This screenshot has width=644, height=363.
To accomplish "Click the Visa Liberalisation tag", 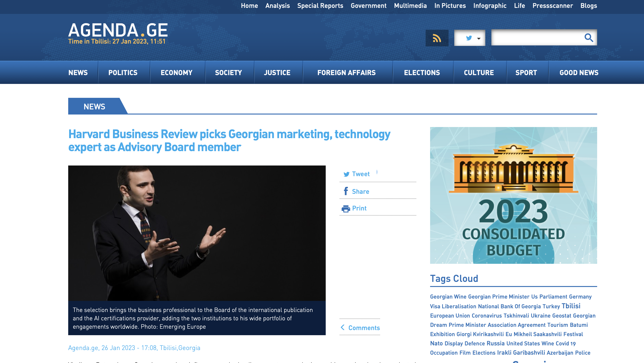I will click(453, 306).
